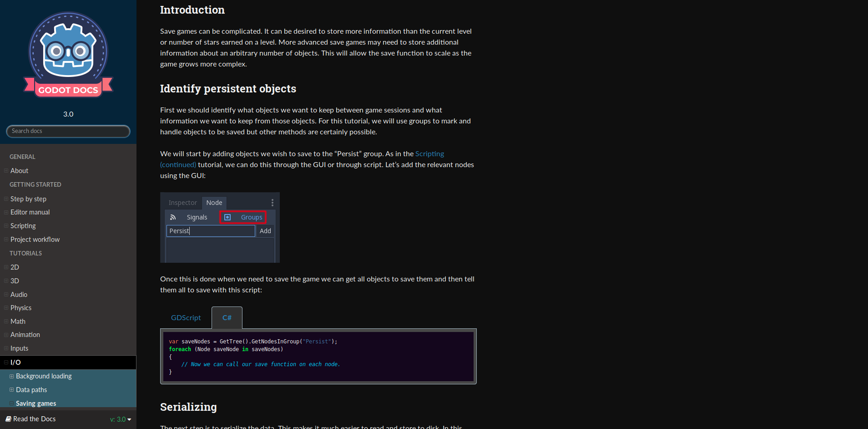Click the Godot Docs logo
868x429 pixels.
[x=68, y=55]
